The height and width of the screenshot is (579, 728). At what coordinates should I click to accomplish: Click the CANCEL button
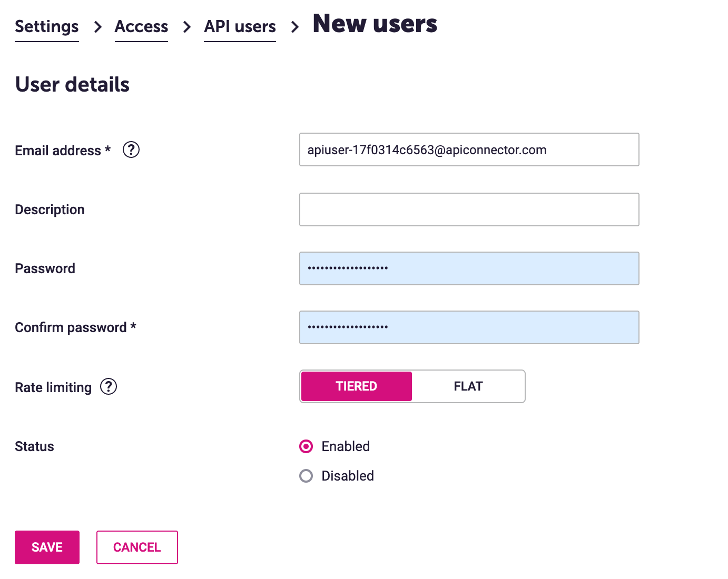[137, 547]
